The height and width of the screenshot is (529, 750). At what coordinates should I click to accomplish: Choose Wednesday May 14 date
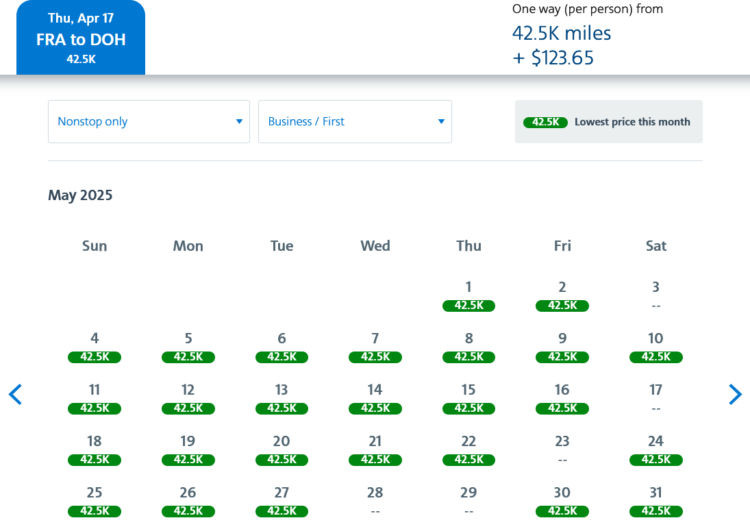coord(375,398)
